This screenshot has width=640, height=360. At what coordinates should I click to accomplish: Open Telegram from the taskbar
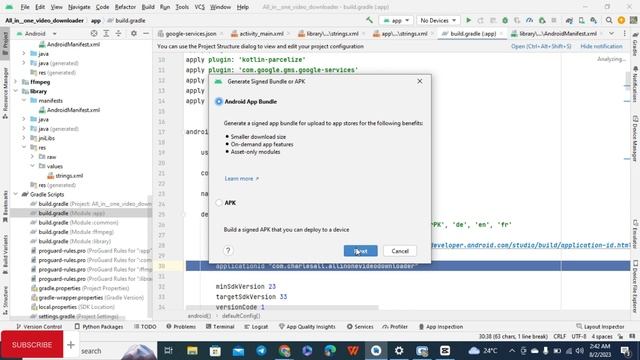(262, 351)
